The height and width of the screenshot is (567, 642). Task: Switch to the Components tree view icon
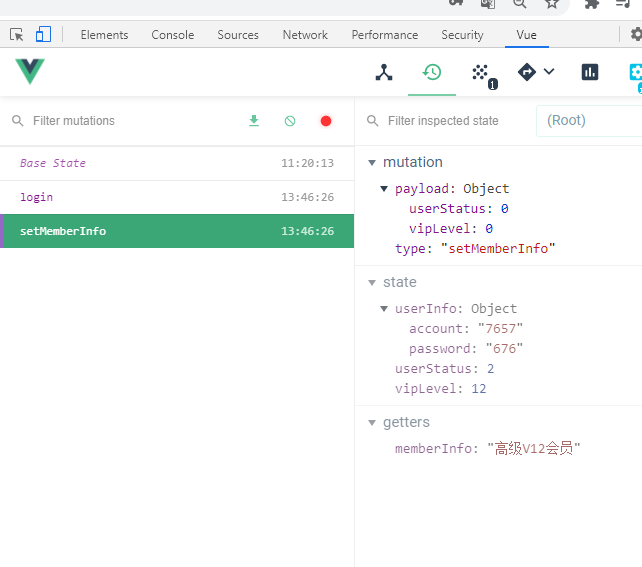click(384, 72)
